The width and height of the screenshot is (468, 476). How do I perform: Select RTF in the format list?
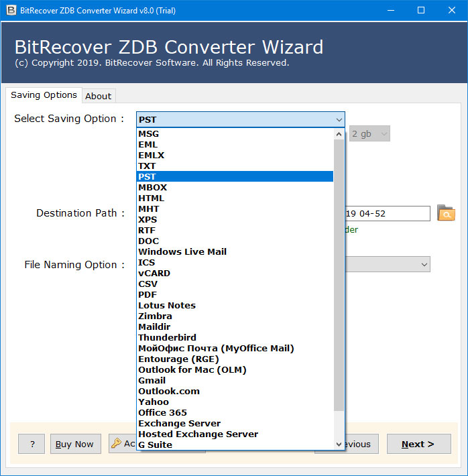click(235, 231)
